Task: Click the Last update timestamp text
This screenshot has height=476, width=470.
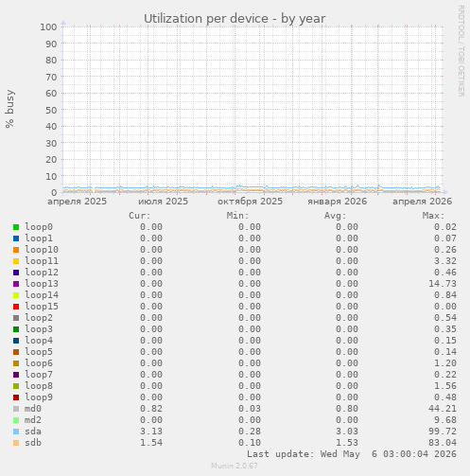Action: (x=352, y=454)
